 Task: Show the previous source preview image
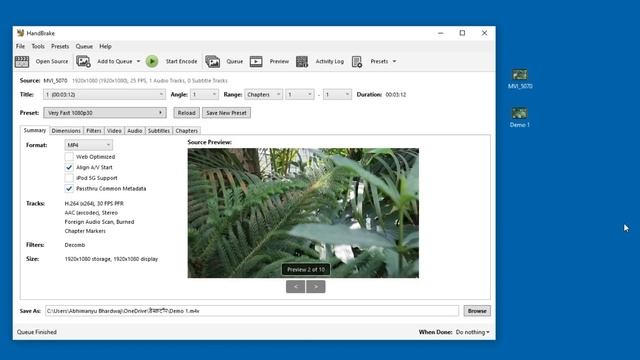point(296,287)
